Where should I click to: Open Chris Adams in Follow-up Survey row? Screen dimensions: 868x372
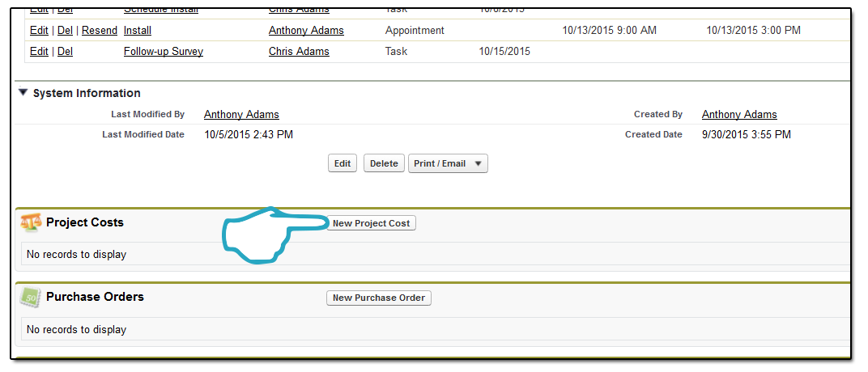point(299,52)
